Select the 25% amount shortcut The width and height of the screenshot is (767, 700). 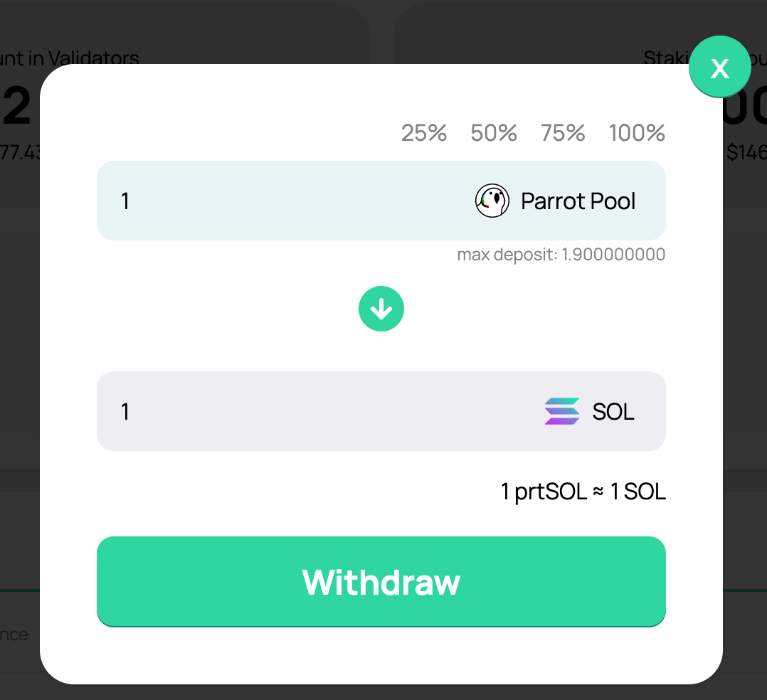click(x=423, y=132)
